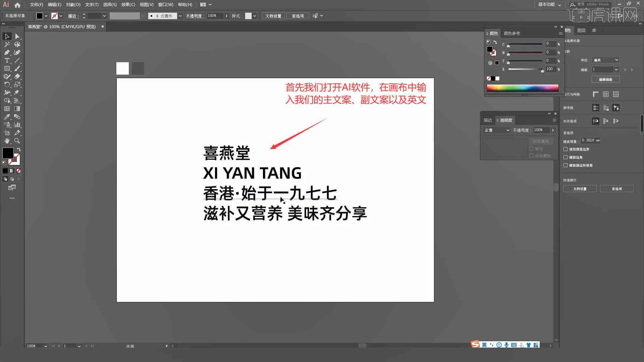Select the Eyedropper tool
Screen dimensions: 644x362
click(x=6, y=117)
